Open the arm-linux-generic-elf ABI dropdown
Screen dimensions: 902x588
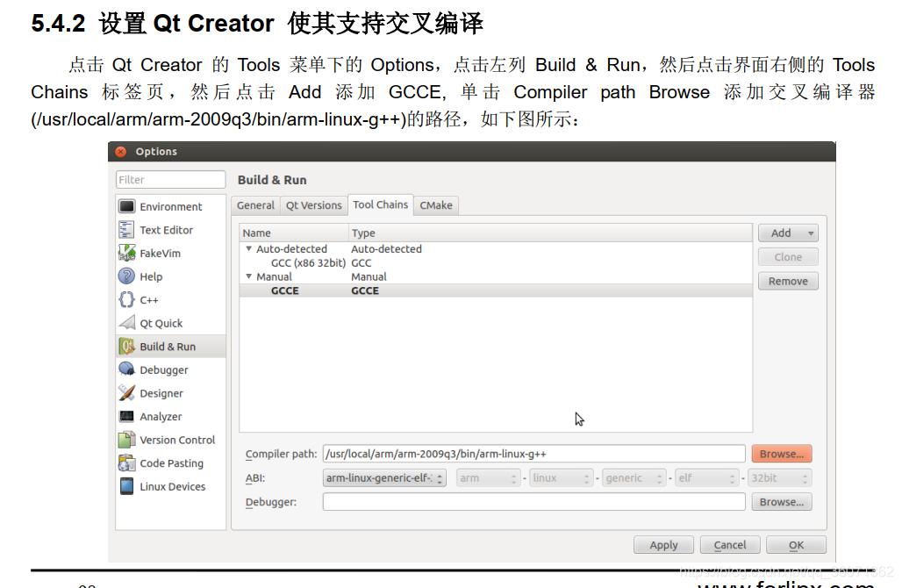click(x=384, y=478)
